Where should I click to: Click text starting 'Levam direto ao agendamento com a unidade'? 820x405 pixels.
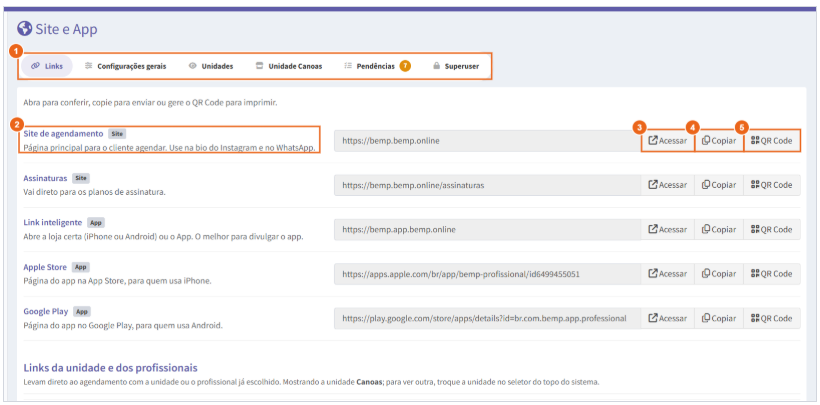tap(311, 382)
